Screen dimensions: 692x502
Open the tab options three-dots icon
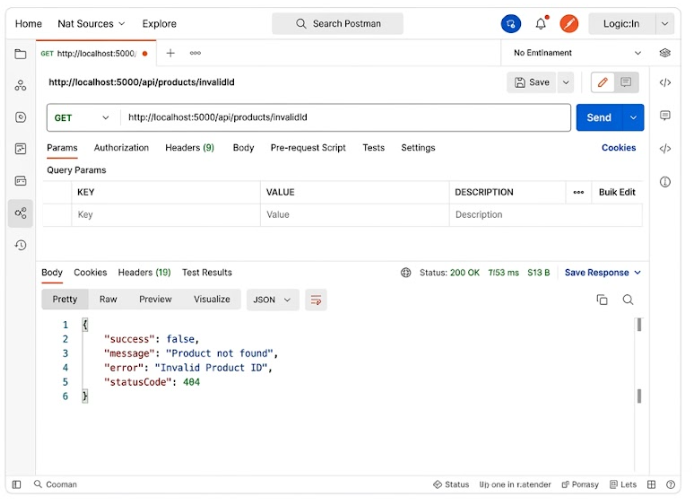click(195, 53)
